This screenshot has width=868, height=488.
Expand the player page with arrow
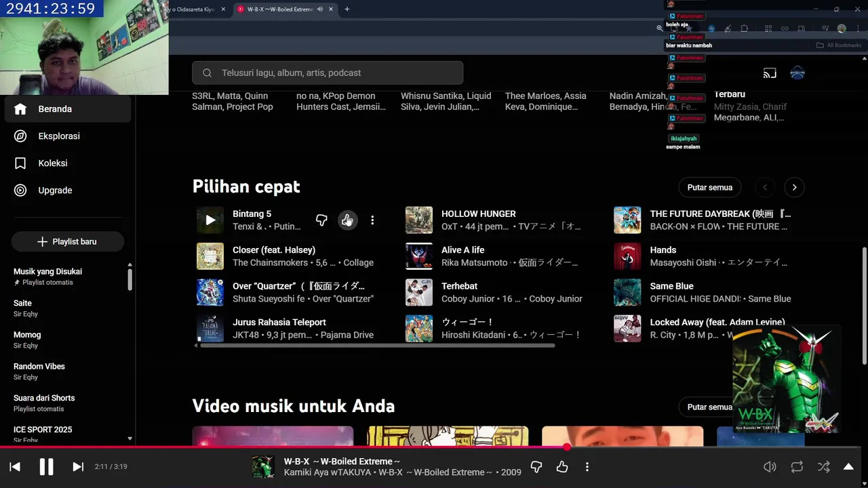pos(848,466)
